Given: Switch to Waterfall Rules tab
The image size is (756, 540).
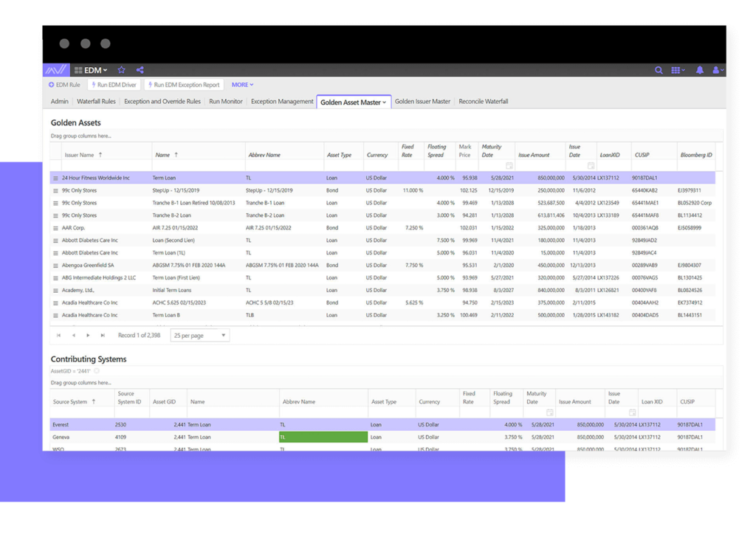Looking at the screenshot, I should (96, 102).
